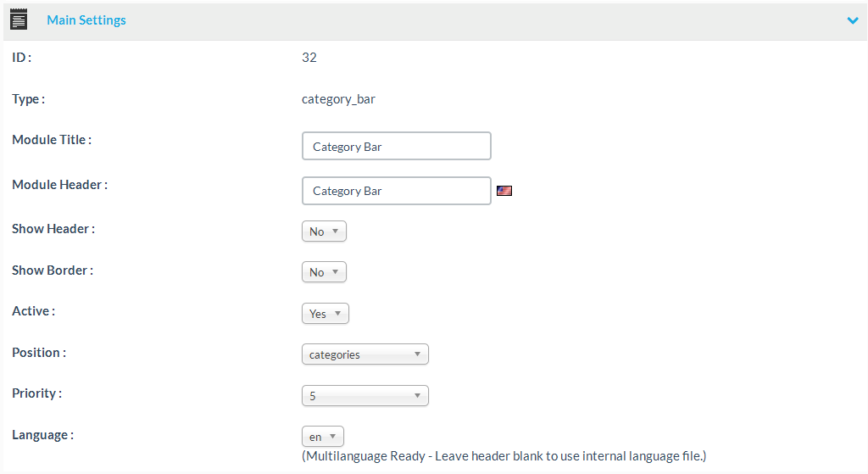Screen dimensions: 868x474
Task: Open the Show Border dropdown
Action: [x=324, y=272]
